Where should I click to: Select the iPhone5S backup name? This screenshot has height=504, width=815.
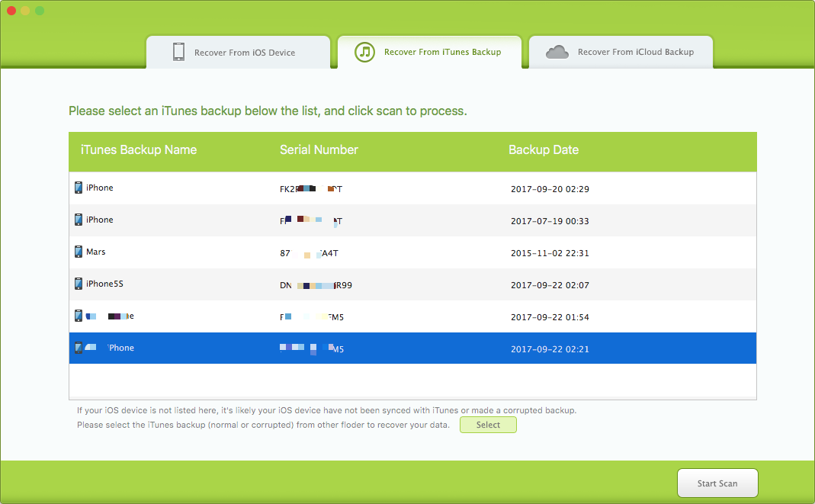(104, 284)
